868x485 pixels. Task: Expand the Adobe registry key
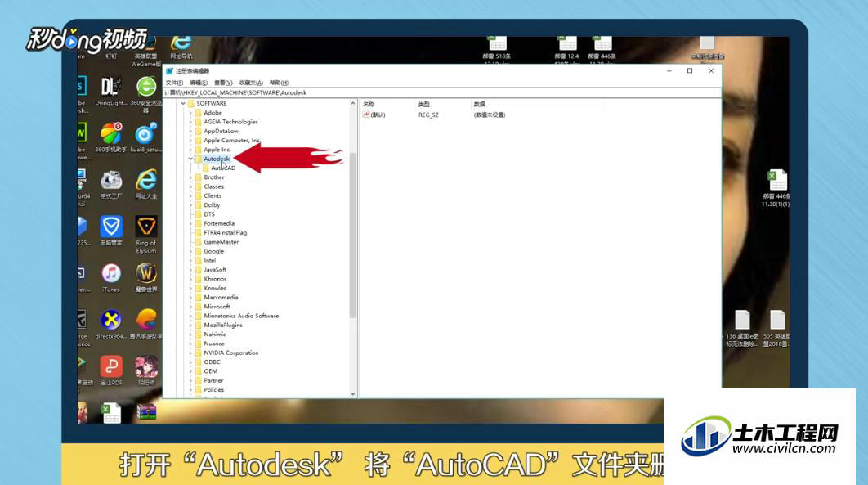point(190,112)
